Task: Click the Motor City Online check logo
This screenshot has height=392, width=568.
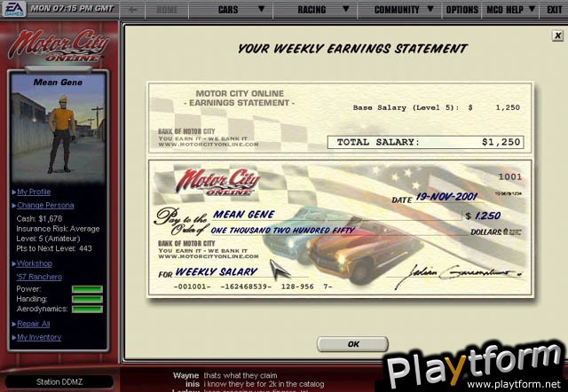Action: 218,183
